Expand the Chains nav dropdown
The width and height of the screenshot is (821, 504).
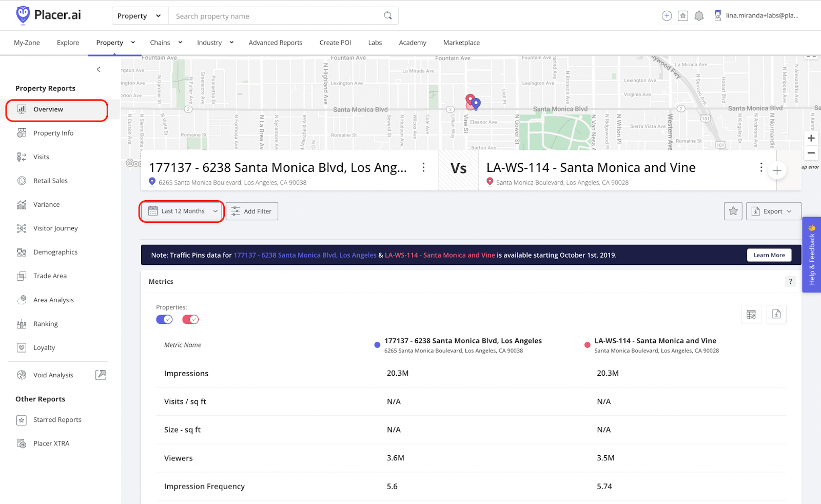[180, 43]
